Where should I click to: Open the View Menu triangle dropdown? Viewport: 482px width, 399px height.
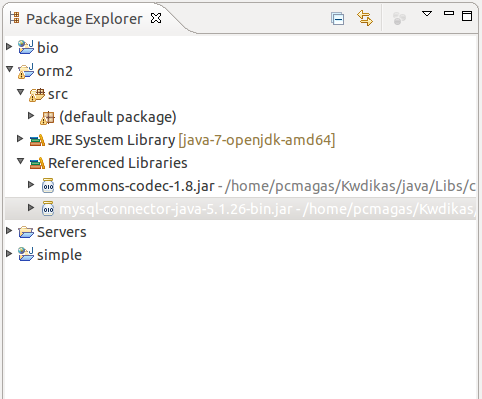pyautogui.click(x=427, y=14)
